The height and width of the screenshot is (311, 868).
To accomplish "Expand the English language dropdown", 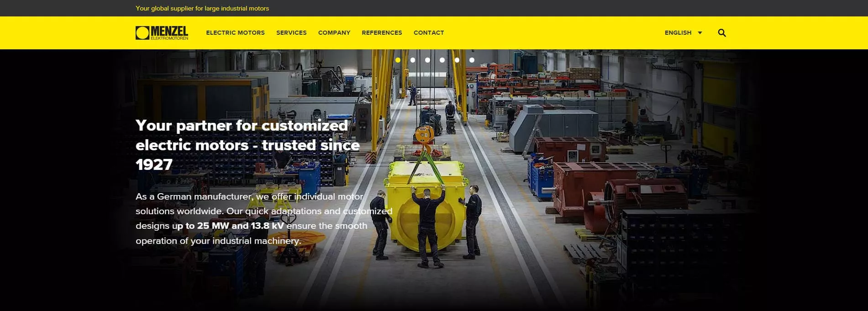I will (683, 33).
